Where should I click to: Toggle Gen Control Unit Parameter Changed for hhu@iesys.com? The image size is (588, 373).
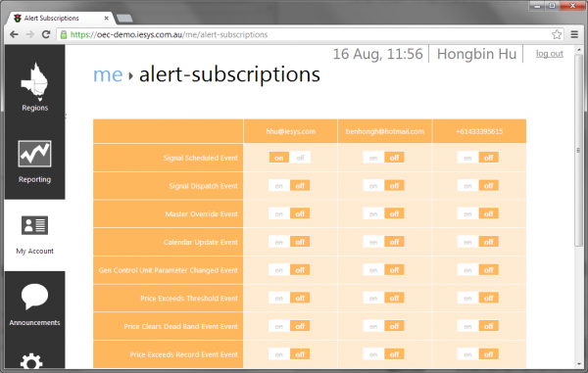pos(289,270)
